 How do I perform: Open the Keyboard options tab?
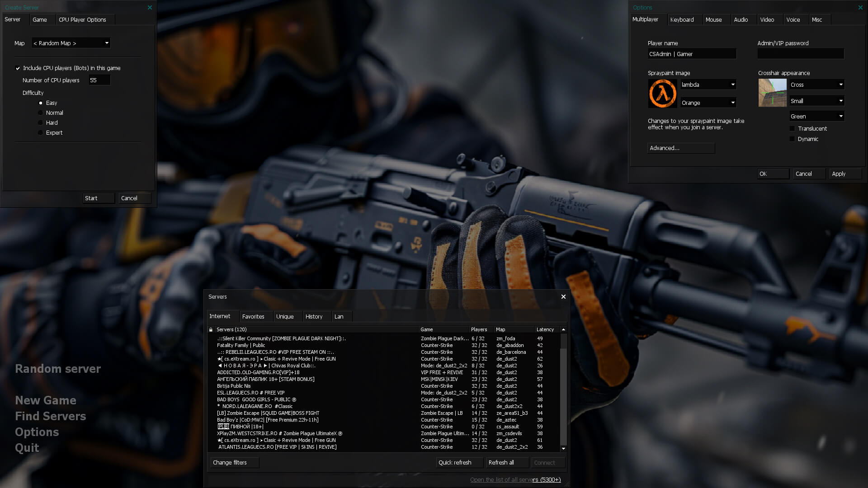coord(682,20)
